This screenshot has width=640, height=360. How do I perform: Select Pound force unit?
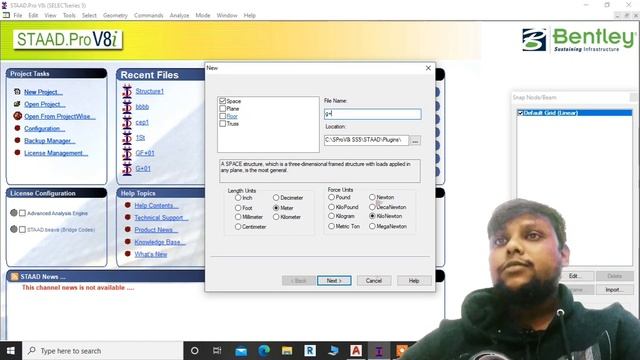click(331, 197)
